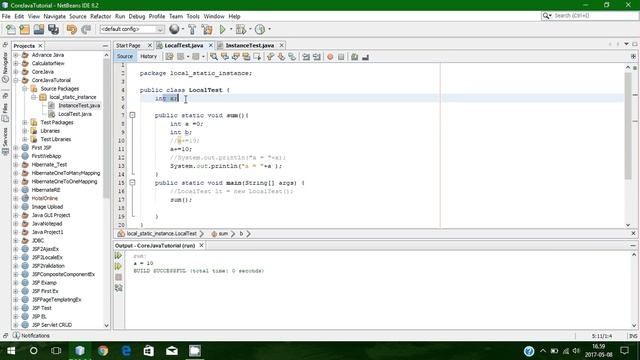Click the Uncomment icon in editor toolbar

[x=365, y=57]
